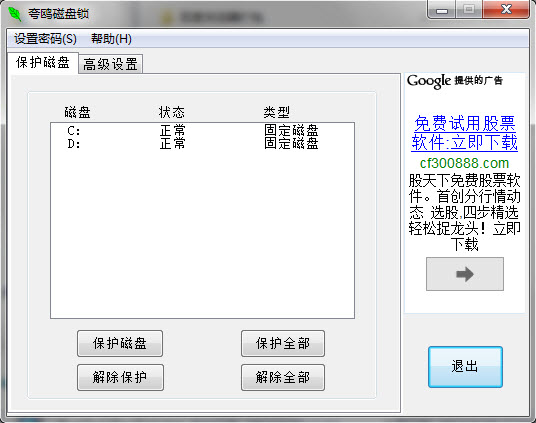This screenshot has height=423, width=536.
Task: Click the 退出 button
Action: tap(465, 367)
